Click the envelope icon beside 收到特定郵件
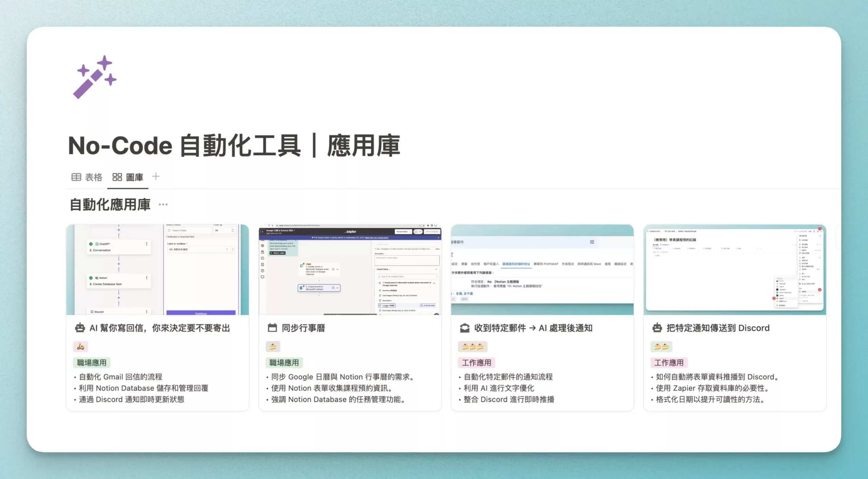The height and width of the screenshot is (479, 868). click(x=465, y=328)
